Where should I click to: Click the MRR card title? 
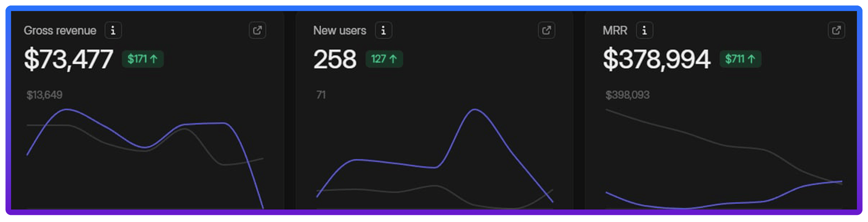point(615,31)
